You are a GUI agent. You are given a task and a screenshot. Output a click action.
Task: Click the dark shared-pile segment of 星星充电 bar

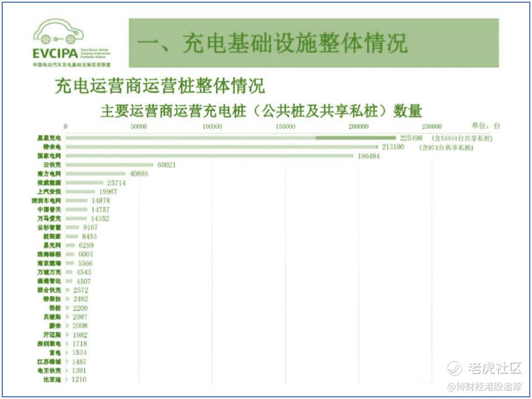[356, 138]
